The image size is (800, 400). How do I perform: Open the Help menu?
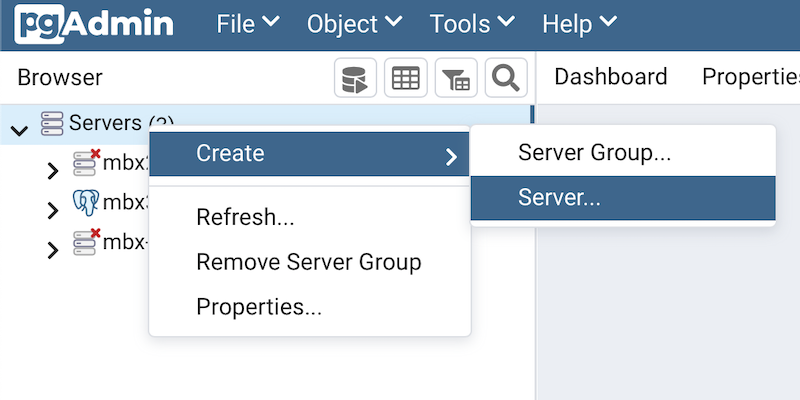pyautogui.click(x=580, y=23)
